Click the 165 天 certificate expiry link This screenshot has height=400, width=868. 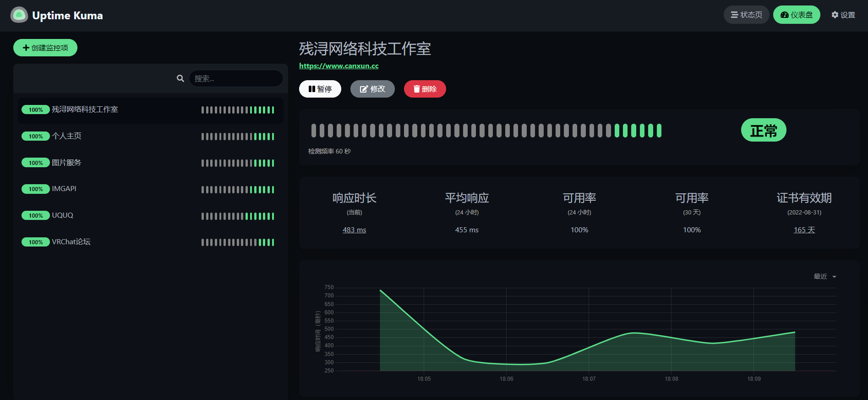pyautogui.click(x=804, y=230)
